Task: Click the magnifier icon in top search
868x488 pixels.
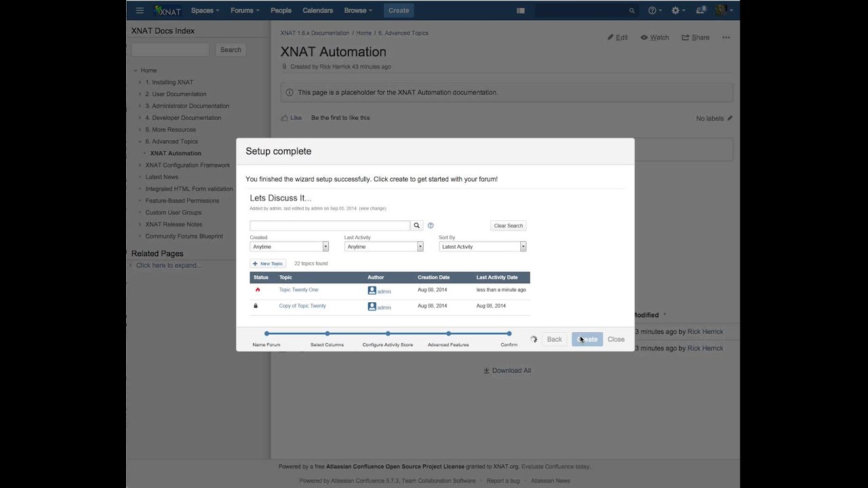Action: 632,11
